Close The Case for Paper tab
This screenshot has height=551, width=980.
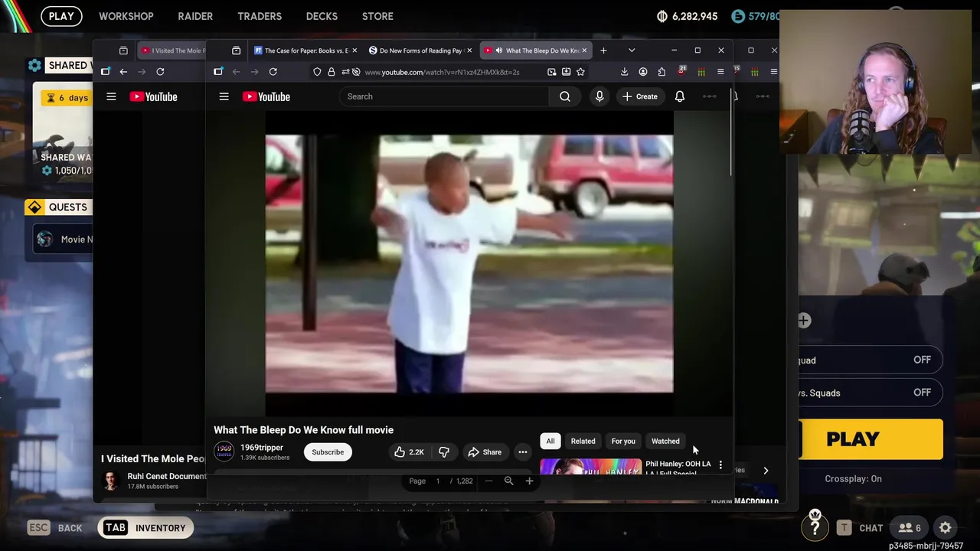tap(354, 51)
